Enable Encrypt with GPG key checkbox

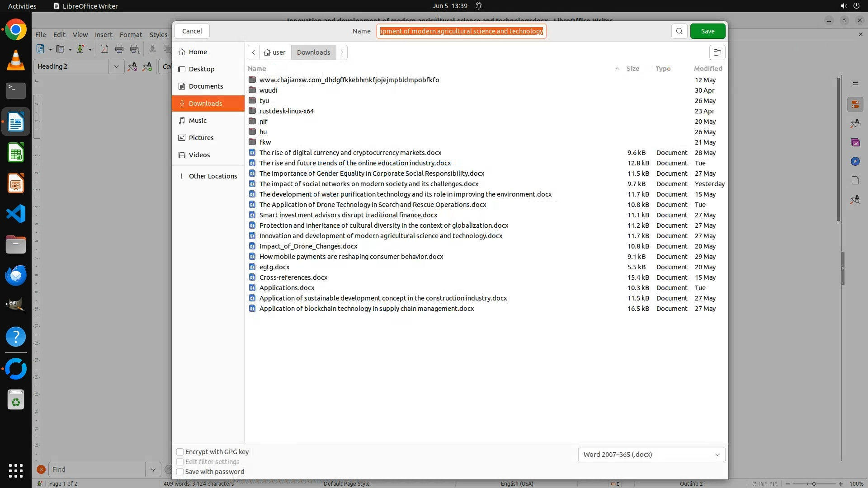coord(180,451)
